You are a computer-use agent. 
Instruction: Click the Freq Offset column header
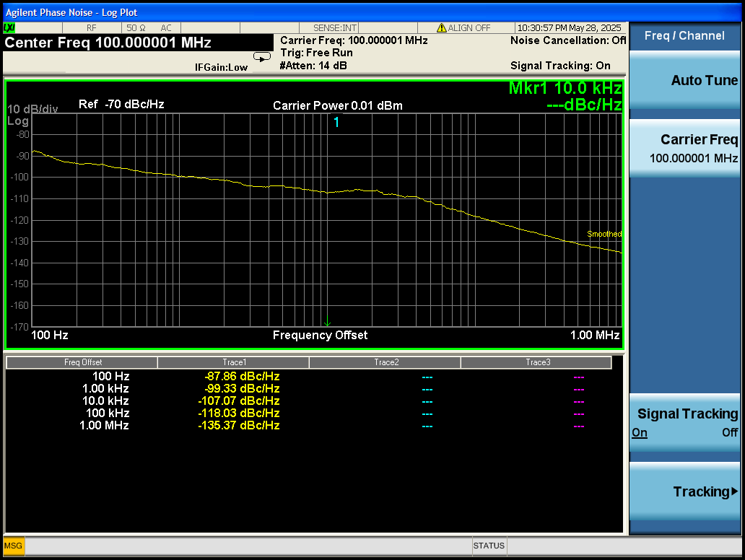pos(82,362)
